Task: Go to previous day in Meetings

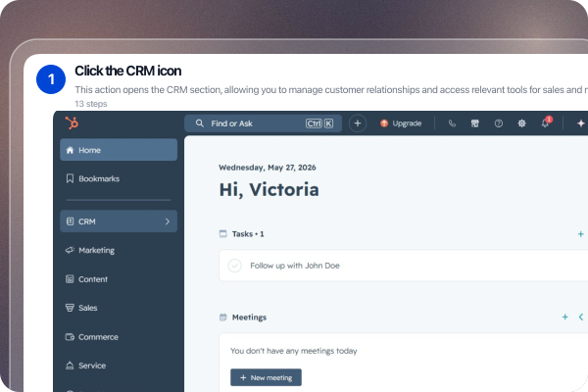Action: coord(581,318)
